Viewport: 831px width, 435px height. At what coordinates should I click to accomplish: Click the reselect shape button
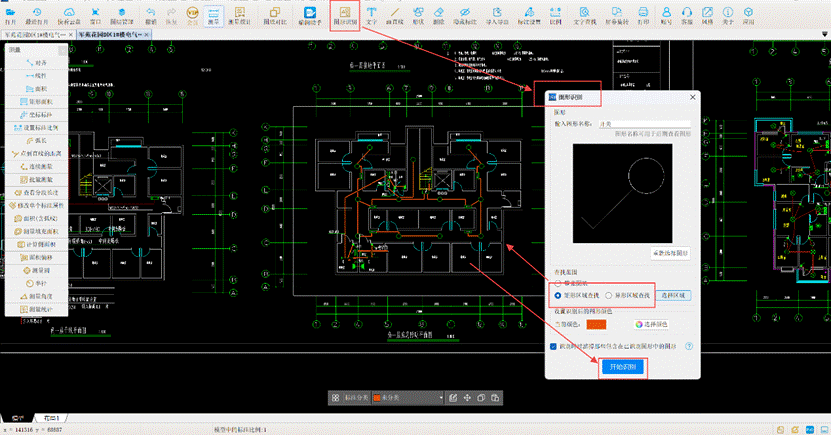coord(670,253)
